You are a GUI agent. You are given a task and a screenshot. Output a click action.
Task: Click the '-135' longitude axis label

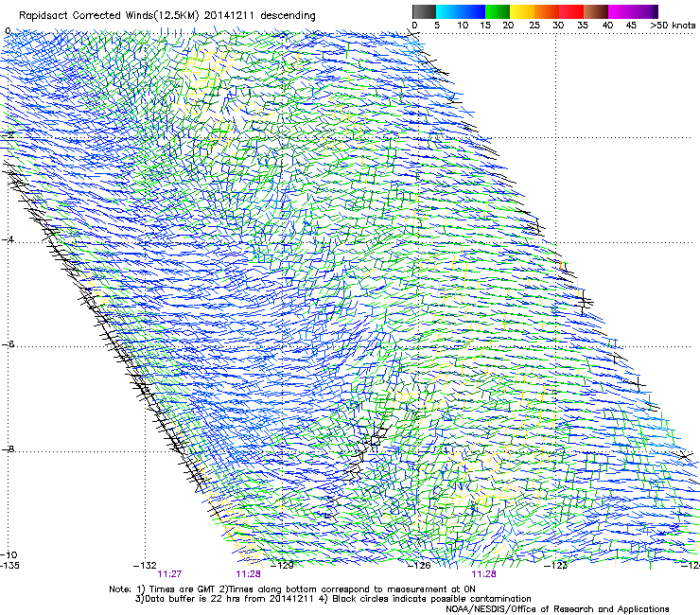[9, 566]
